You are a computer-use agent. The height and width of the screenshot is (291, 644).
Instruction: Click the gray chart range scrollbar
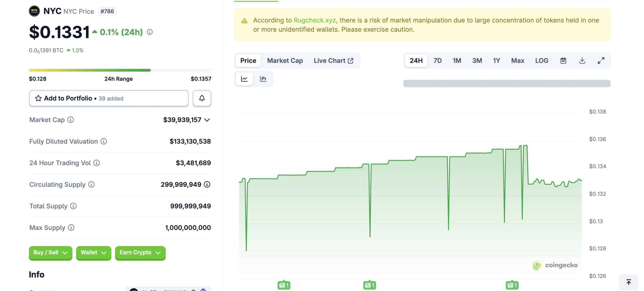point(507,83)
